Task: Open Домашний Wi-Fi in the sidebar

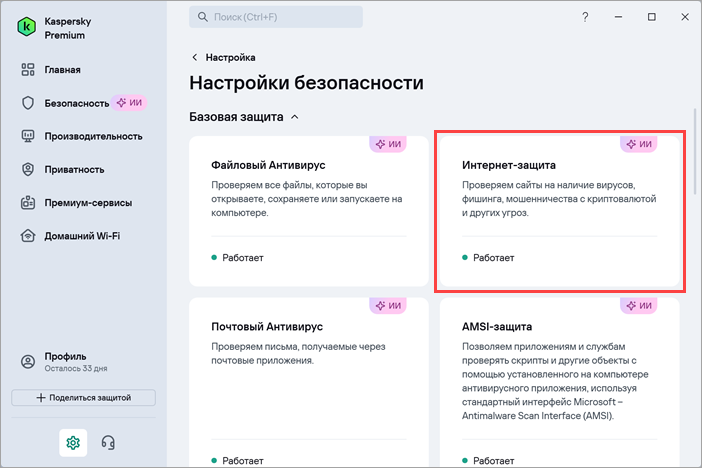Action: coord(82,236)
